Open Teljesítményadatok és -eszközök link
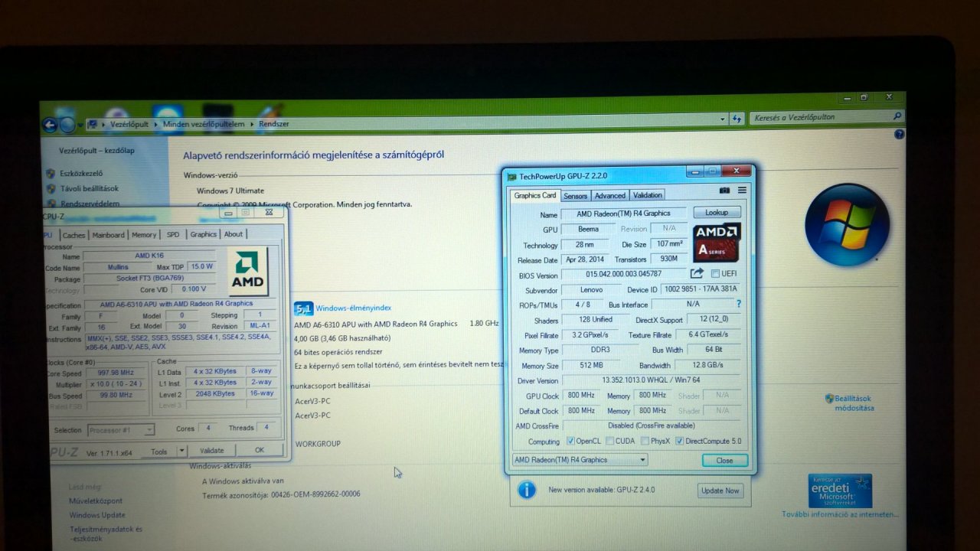 [106, 533]
